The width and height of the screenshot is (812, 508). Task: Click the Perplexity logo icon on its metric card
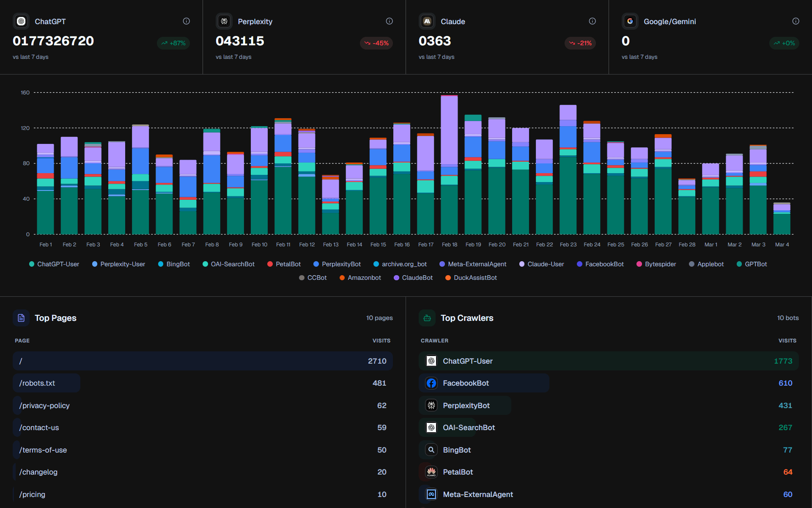[x=224, y=21]
